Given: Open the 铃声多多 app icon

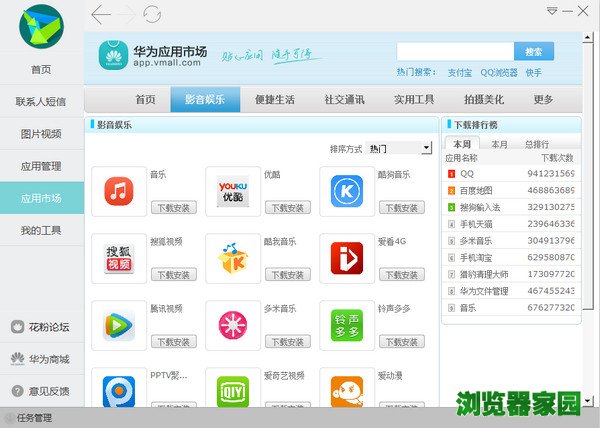Looking at the screenshot, I should pos(347,325).
